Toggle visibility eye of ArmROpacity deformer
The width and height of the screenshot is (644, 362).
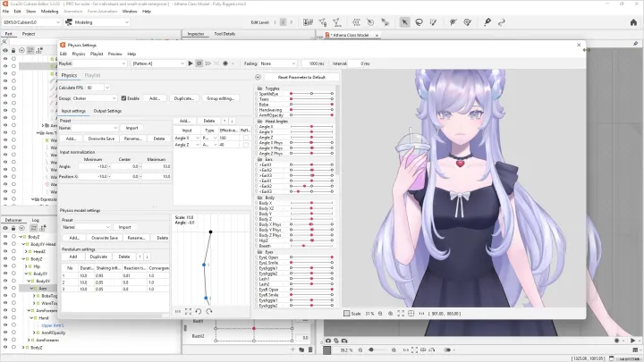click(x=5, y=333)
